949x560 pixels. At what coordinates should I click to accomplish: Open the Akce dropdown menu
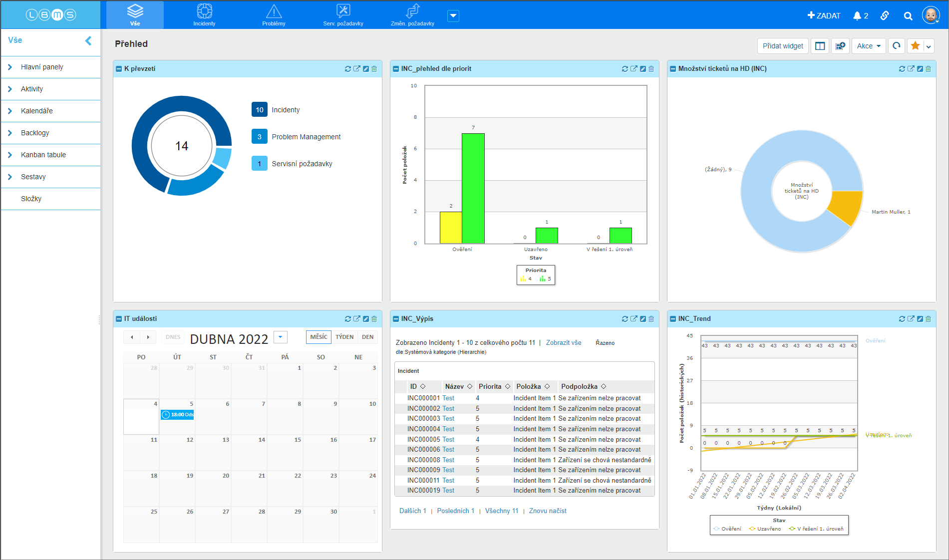[869, 46]
